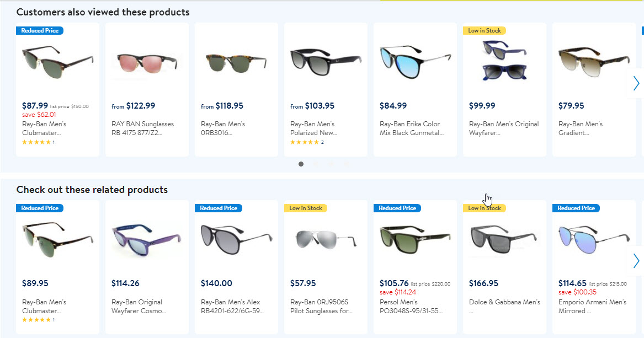Click Low in Stock badge on Wayfarer $99.99

(x=485, y=31)
